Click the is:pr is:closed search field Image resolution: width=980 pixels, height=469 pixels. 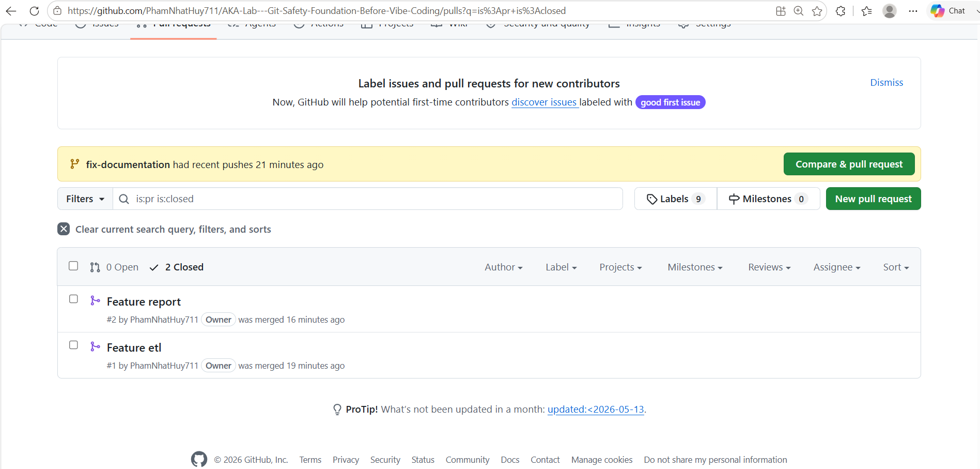point(367,199)
